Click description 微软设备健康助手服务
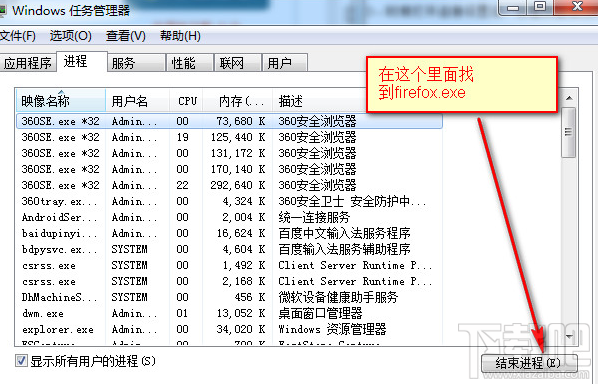Screen dimensions: 598x384 tap(338, 297)
